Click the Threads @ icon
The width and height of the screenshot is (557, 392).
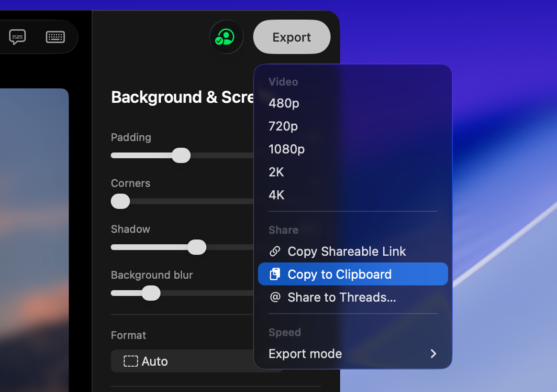click(275, 297)
